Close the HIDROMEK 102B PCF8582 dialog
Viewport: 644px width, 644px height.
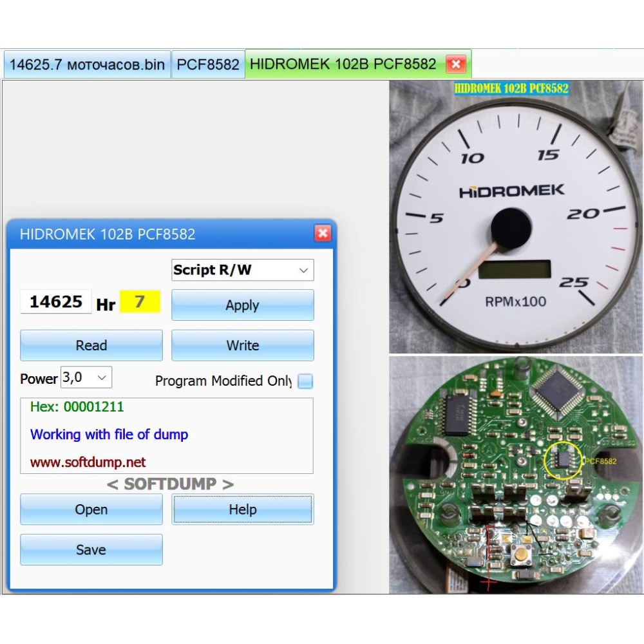(x=323, y=233)
